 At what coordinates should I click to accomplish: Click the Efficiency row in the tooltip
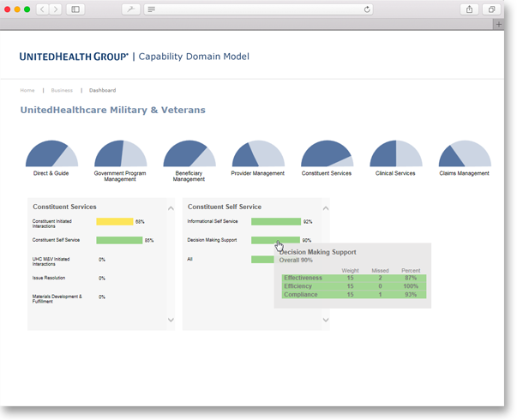tap(354, 286)
